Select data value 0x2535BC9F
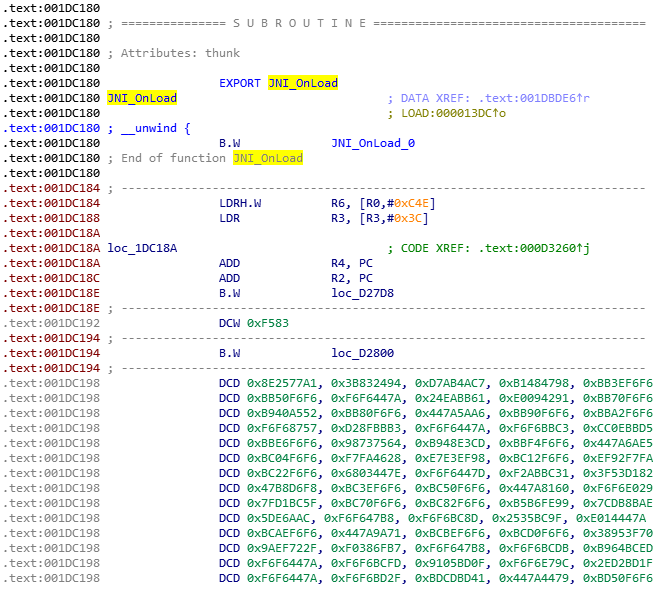 (527, 518)
